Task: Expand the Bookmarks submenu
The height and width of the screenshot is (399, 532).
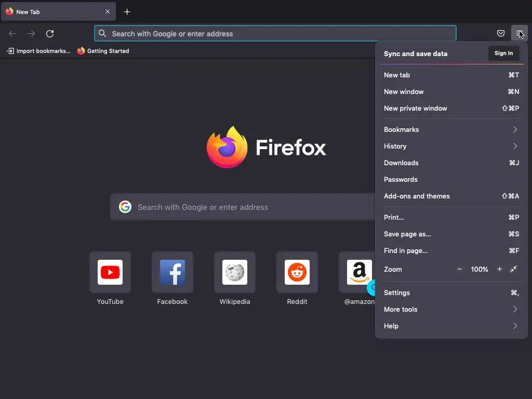Action: (x=451, y=129)
